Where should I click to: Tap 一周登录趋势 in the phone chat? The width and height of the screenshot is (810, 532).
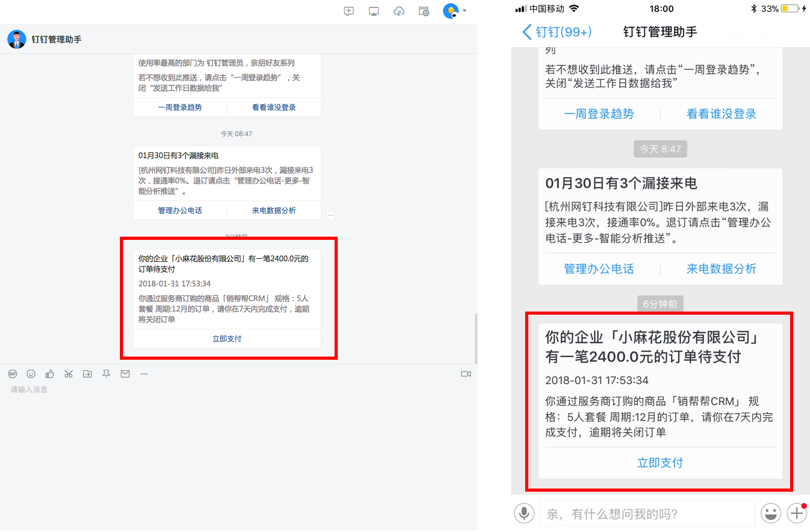pos(599,114)
